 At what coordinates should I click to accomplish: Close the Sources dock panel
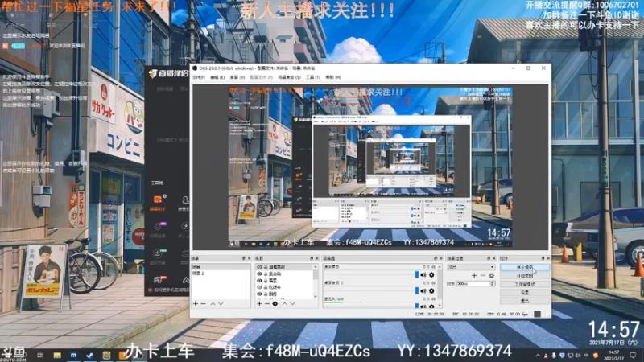coord(316,258)
